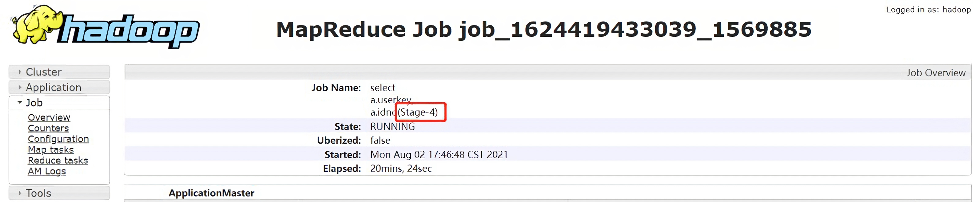Open the Cluster menu header

click(59, 72)
